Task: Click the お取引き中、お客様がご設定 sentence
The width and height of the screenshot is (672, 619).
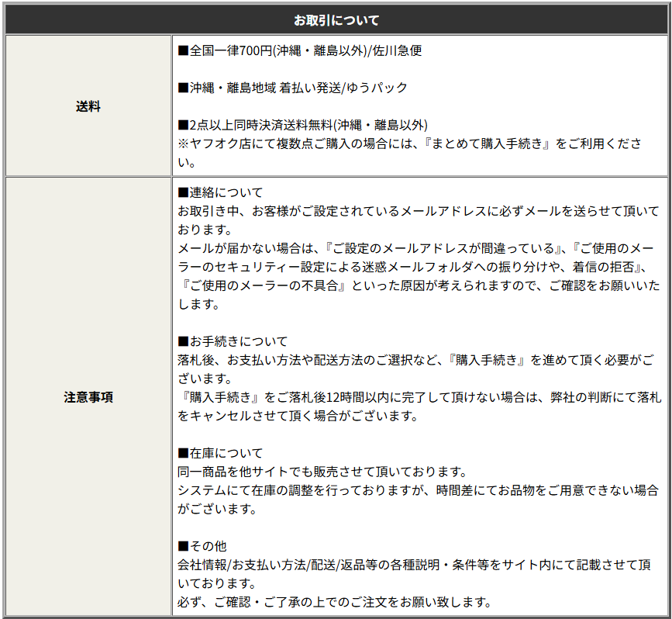Action: (x=419, y=220)
